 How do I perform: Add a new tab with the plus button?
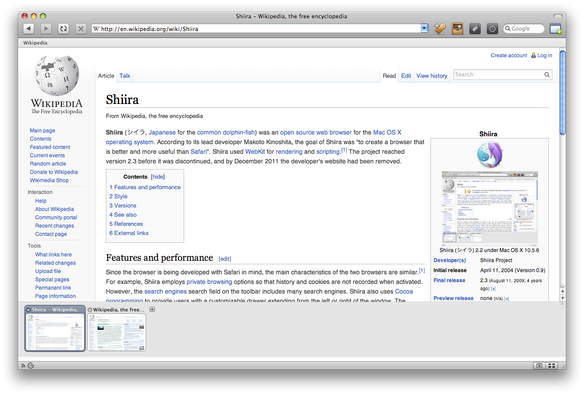pyautogui.click(x=152, y=309)
